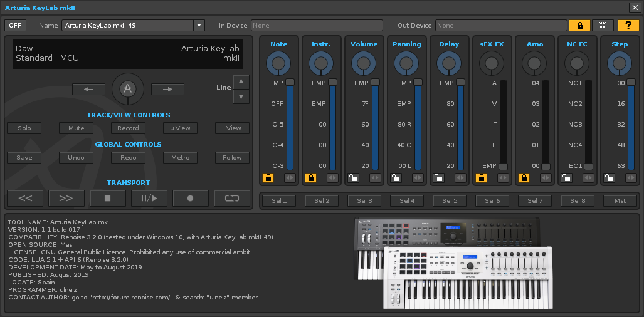Click the rewind << transport button
644x317 pixels.
point(25,199)
